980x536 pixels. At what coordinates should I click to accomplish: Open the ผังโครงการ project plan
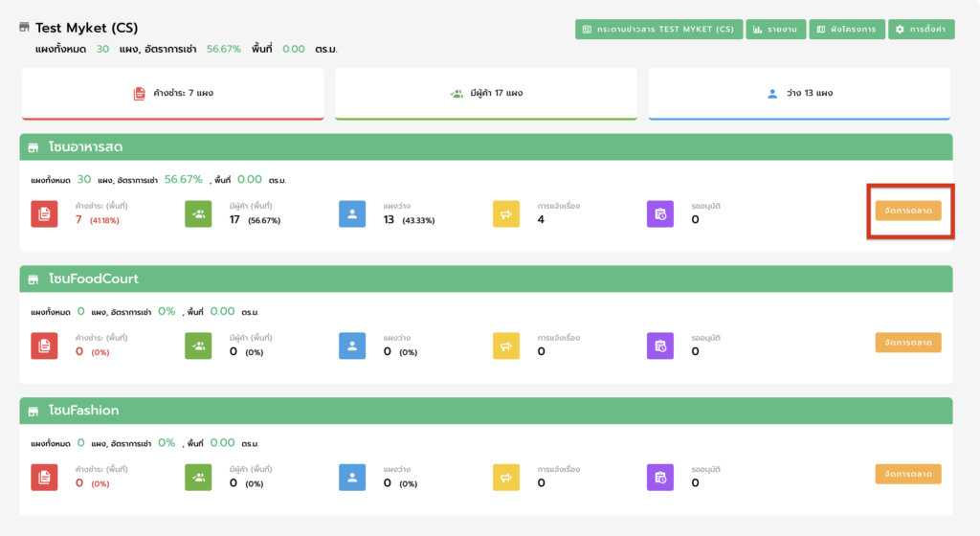click(846, 30)
